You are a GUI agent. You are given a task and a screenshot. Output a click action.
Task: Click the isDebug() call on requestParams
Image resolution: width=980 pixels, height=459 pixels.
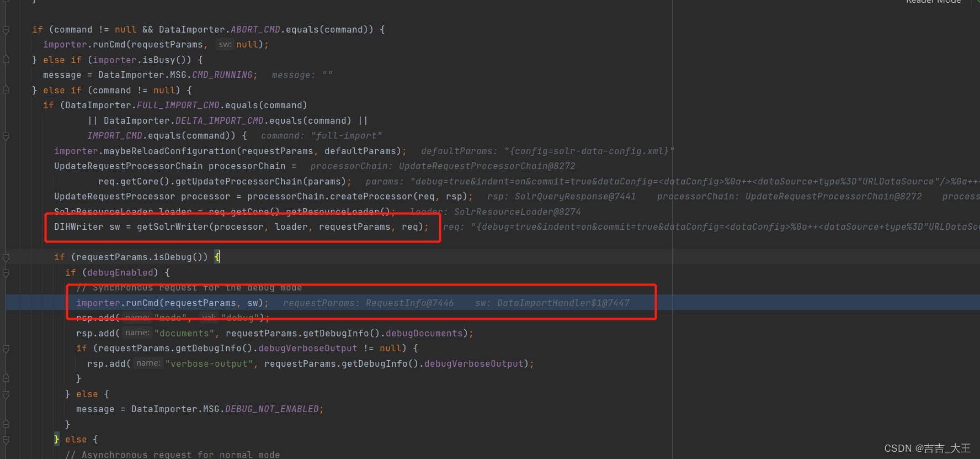click(x=178, y=257)
